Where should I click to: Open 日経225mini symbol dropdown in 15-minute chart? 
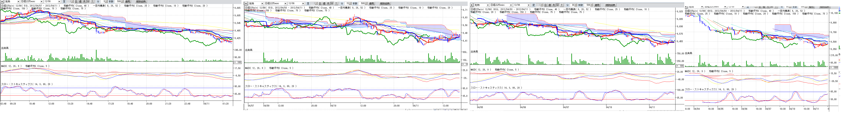pyautogui.click(x=285, y=4)
